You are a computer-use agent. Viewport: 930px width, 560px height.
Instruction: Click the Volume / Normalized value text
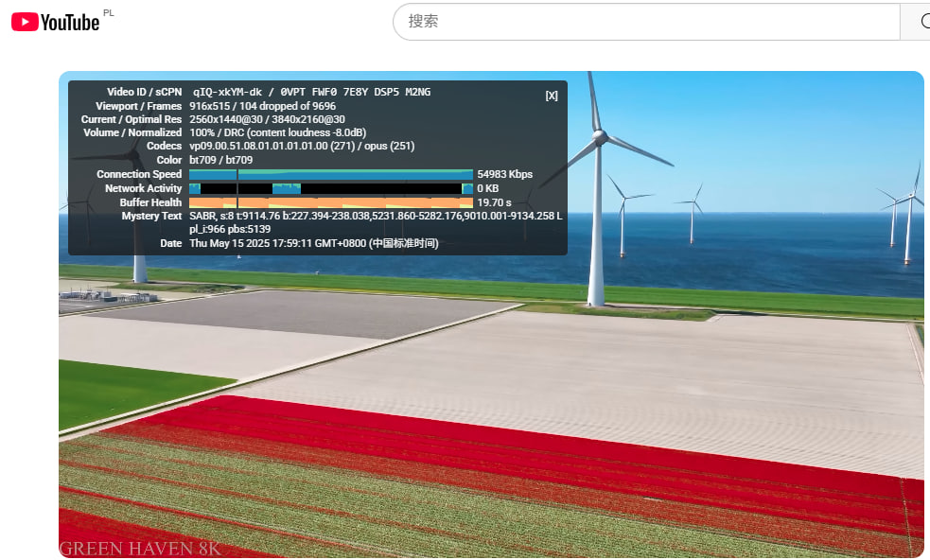click(277, 133)
